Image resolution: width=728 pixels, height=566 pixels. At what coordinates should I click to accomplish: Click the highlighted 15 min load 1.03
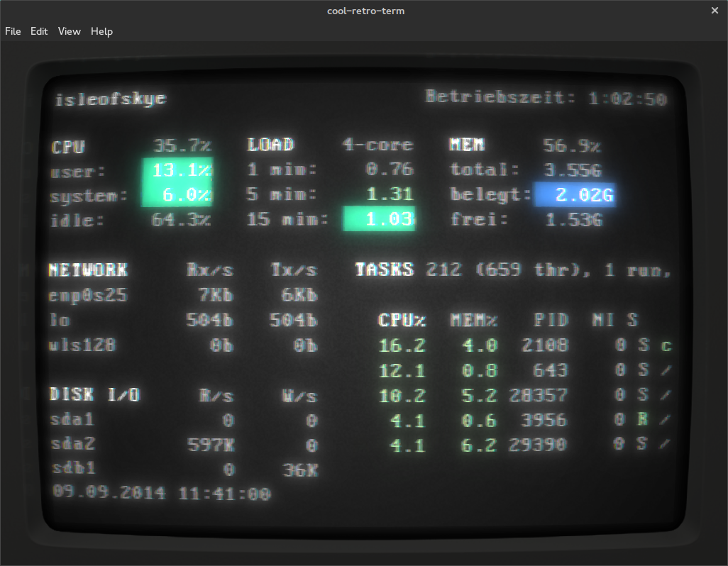tap(380, 219)
